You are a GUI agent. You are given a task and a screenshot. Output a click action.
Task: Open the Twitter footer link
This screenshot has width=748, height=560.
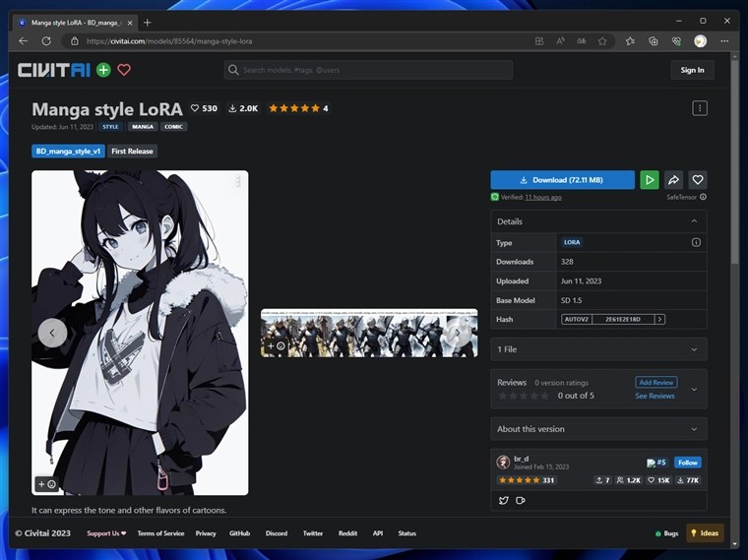(313, 533)
